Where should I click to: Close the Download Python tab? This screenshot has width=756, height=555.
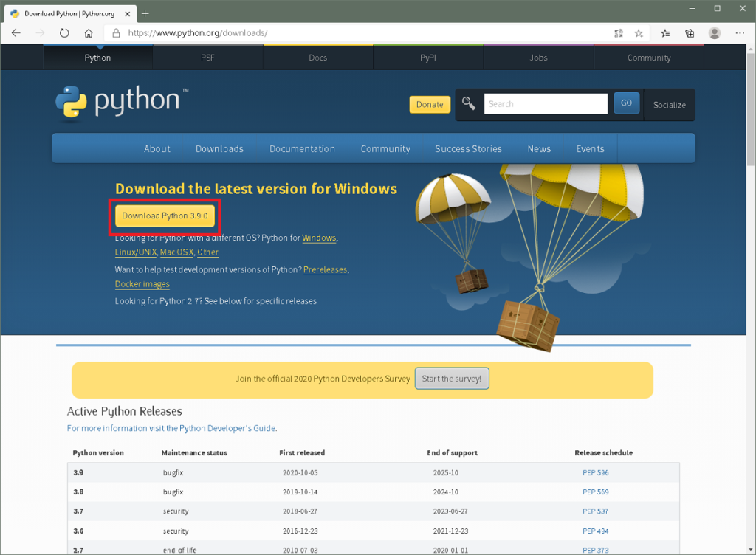[x=127, y=14]
